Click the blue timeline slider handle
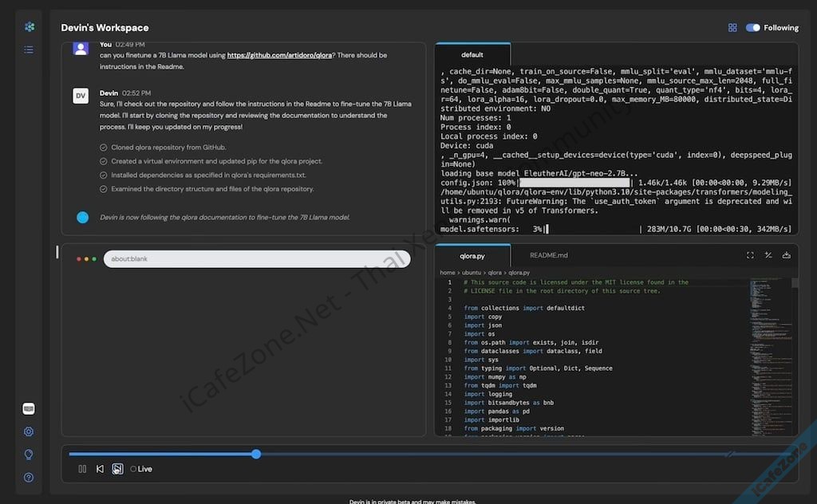 tap(256, 454)
